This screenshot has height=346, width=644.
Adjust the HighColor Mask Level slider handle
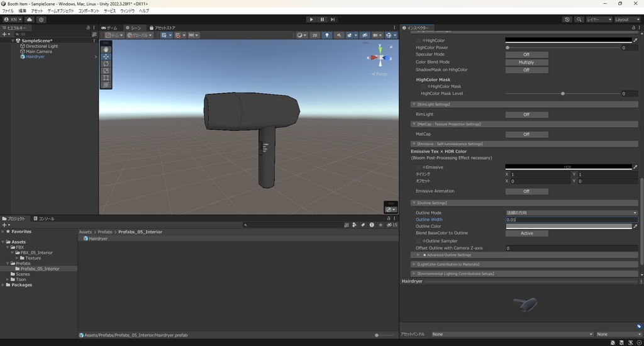click(563, 94)
